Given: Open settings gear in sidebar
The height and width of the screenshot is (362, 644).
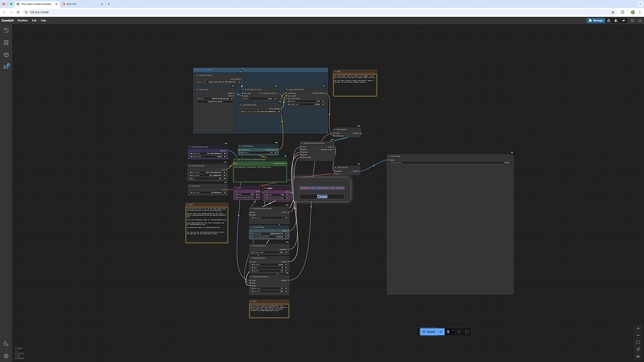Looking at the screenshot, I should (x=6, y=356).
